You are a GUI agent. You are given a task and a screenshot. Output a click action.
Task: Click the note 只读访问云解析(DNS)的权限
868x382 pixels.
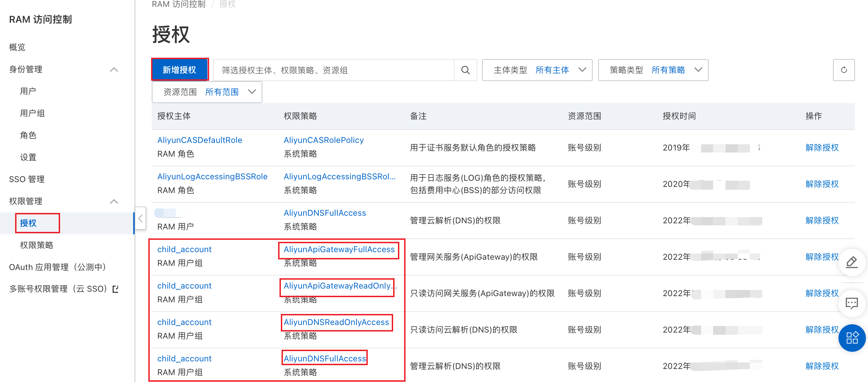464,330
